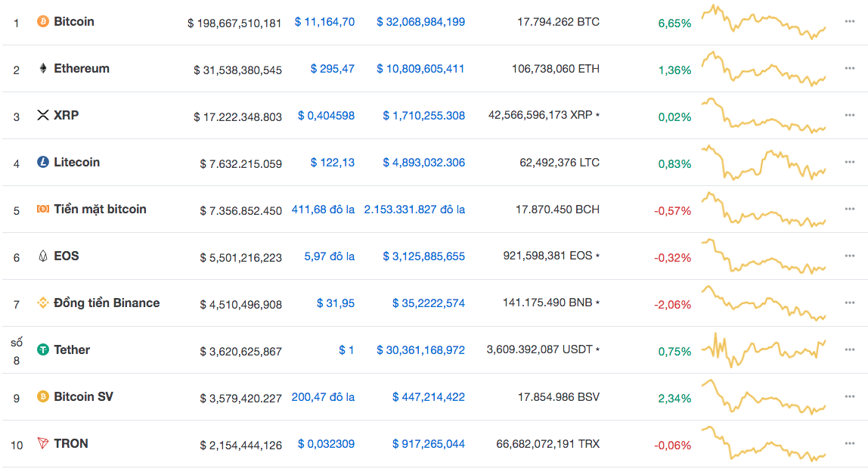Open the three-dot menu for Litecoin row
The width and height of the screenshot is (868, 472).
click(850, 163)
